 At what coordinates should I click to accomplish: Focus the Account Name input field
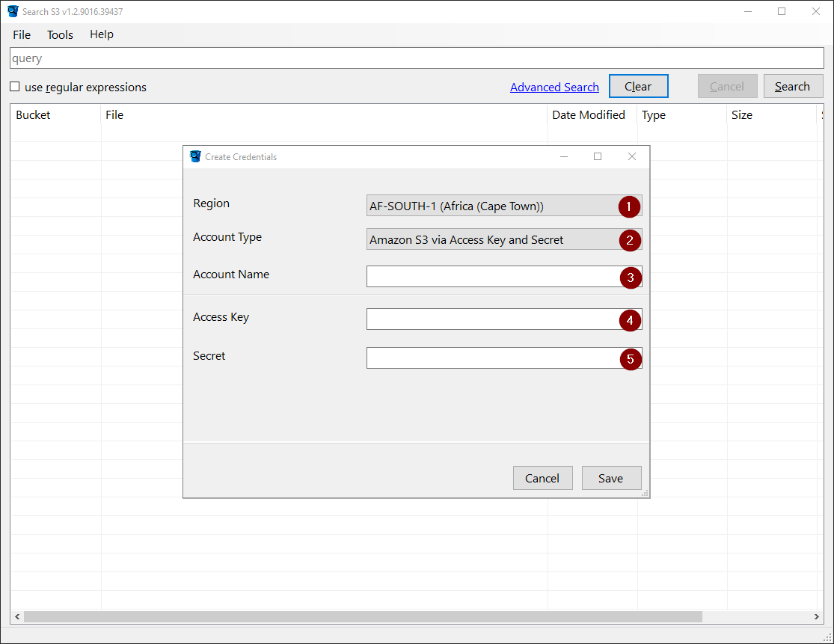point(503,277)
